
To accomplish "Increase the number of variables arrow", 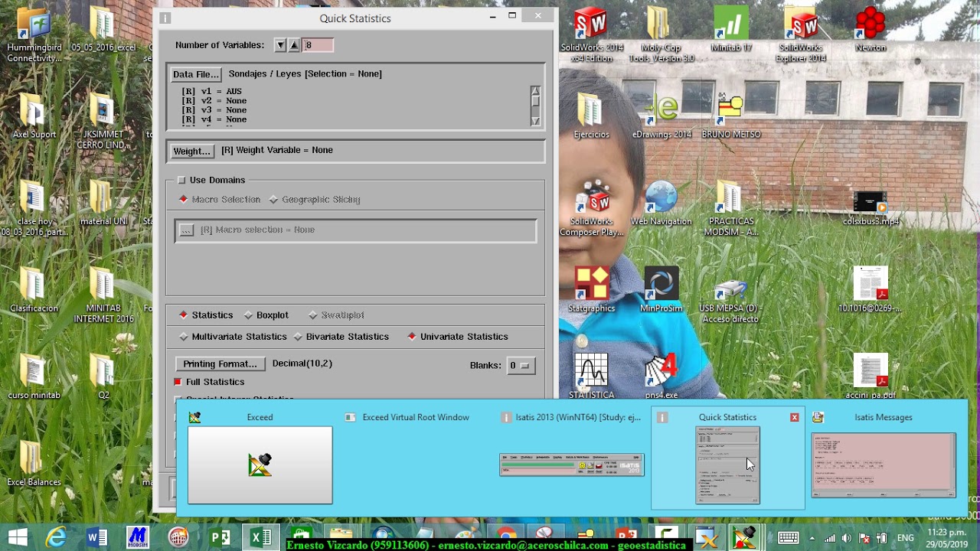I will tap(293, 45).
